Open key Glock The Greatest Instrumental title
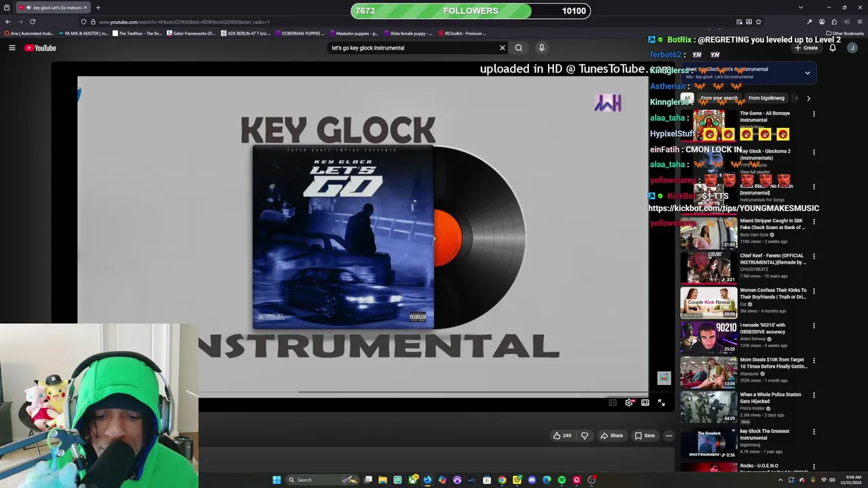Viewport: 868px width, 488px height. [765, 434]
